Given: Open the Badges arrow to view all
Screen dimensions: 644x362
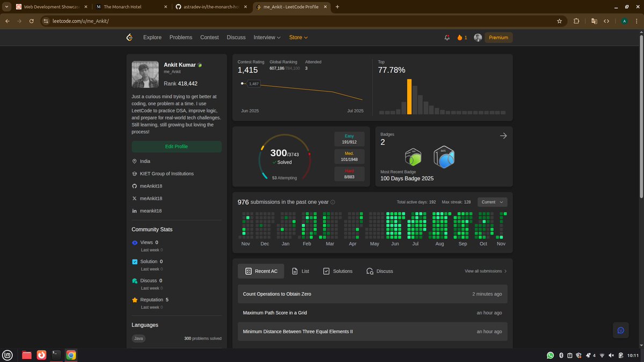Looking at the screenshot, I should (503, 136).
